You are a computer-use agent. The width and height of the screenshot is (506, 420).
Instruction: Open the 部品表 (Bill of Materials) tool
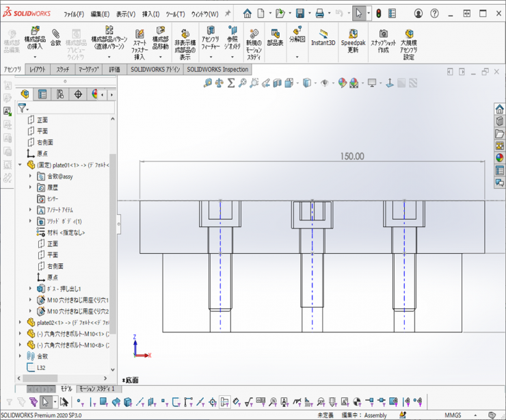(x=275, y=37)
